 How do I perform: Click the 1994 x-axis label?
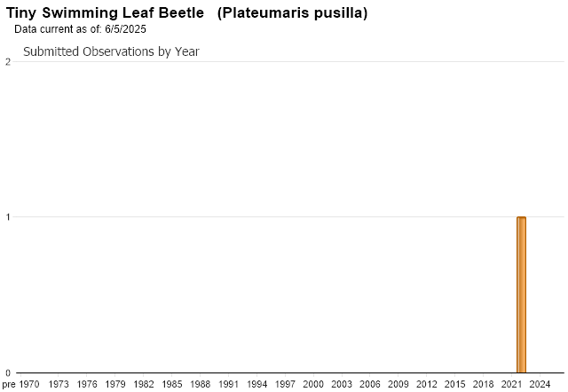256,384
